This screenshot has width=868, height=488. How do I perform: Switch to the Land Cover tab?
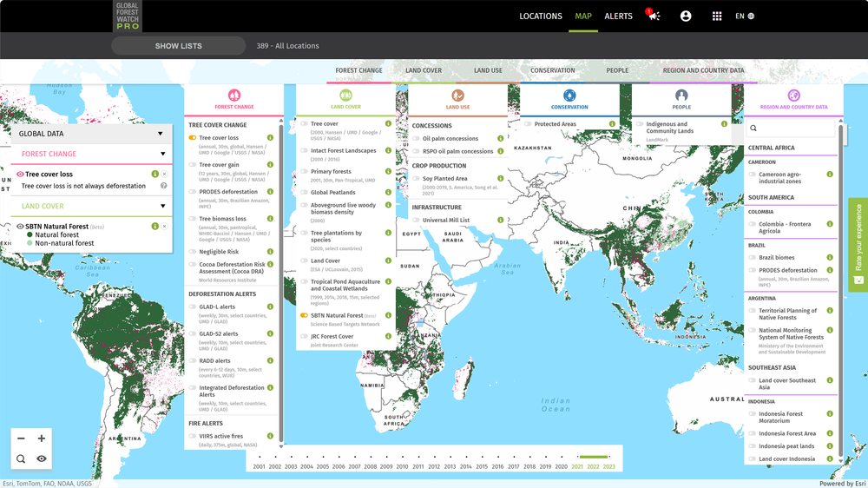point(424,70)
